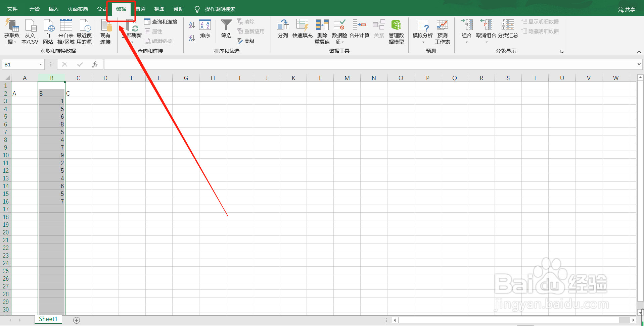644x326 pixels.
Task: Expand the 全部刷新 dropdown arrow
Action: tap(132, 42)
